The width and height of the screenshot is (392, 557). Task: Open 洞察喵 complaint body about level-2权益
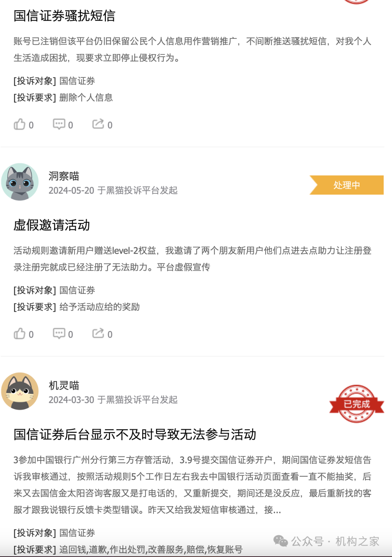(192, 259)
